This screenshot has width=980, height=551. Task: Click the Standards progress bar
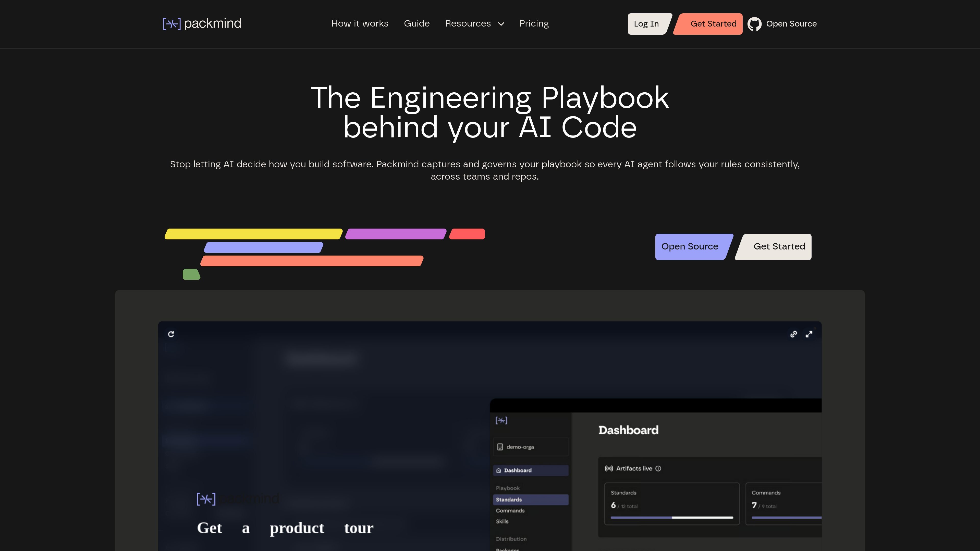672,518
